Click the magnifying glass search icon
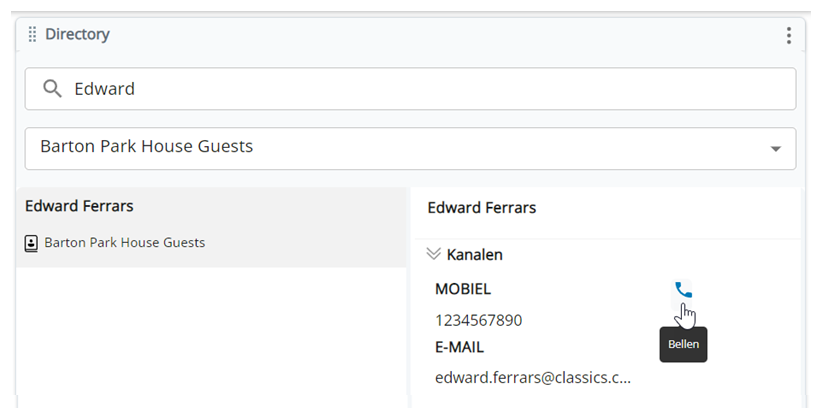The image size is (823, 414). tap(52, 89)
